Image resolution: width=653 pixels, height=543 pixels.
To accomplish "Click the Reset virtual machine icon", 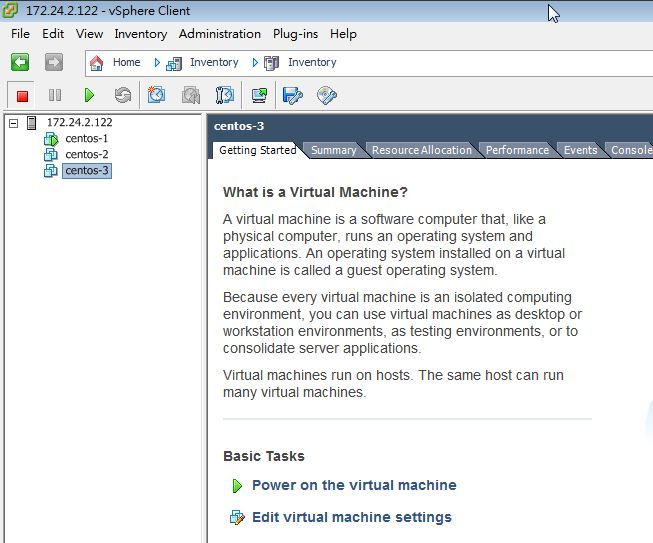I will 123,95.
